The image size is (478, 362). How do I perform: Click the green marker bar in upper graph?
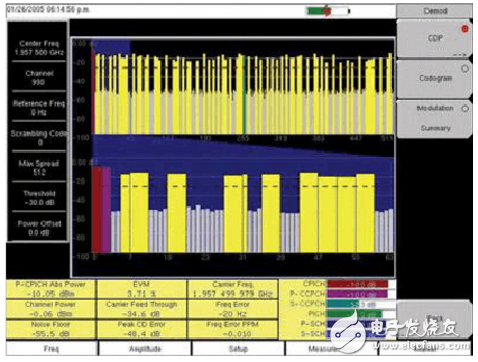click(244, 95)
